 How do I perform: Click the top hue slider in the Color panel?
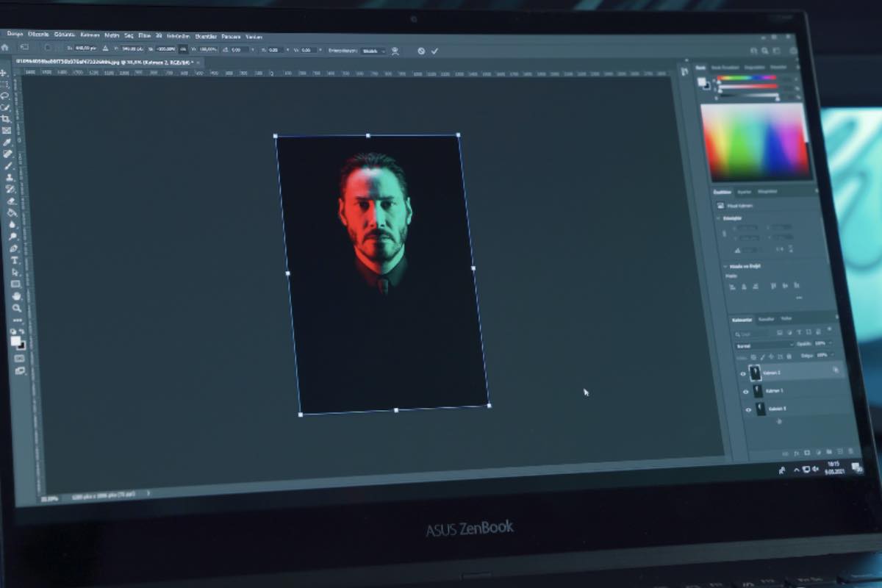747,77
